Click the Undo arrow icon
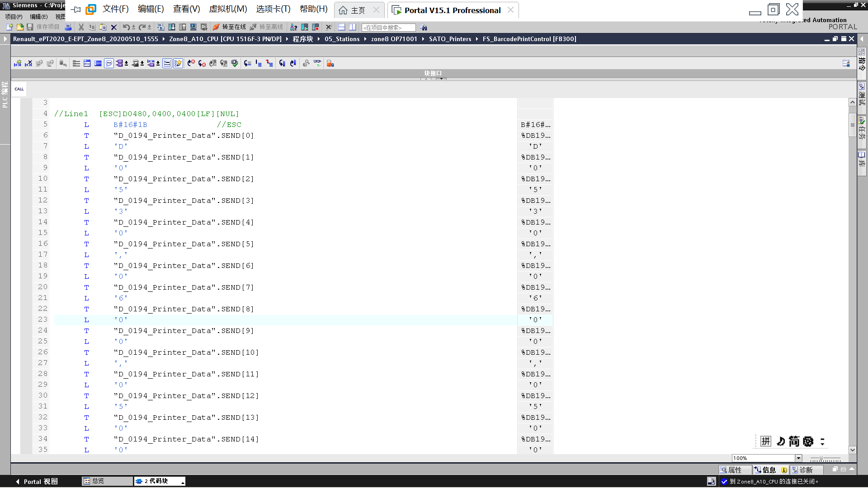This screenshot has width=868, height=488. (126, 27)
